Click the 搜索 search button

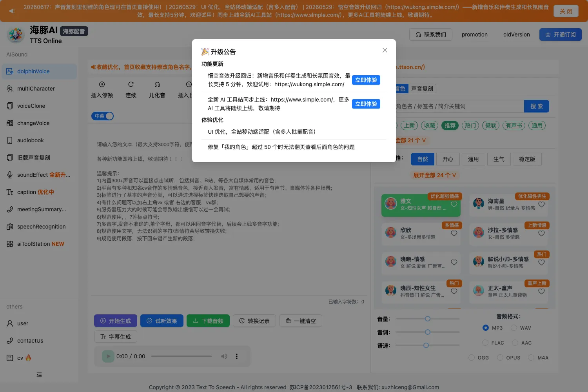point(537,106)
